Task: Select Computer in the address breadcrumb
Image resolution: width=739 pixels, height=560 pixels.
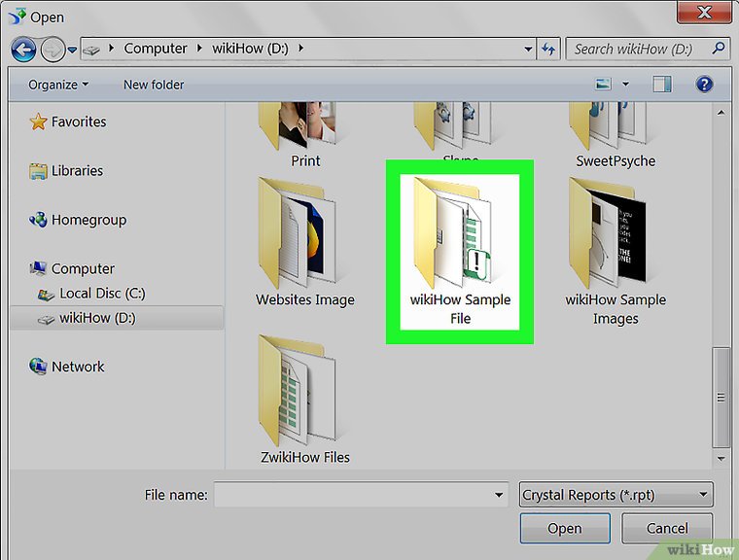Action: pyautogui.click(x=155, y=49)
